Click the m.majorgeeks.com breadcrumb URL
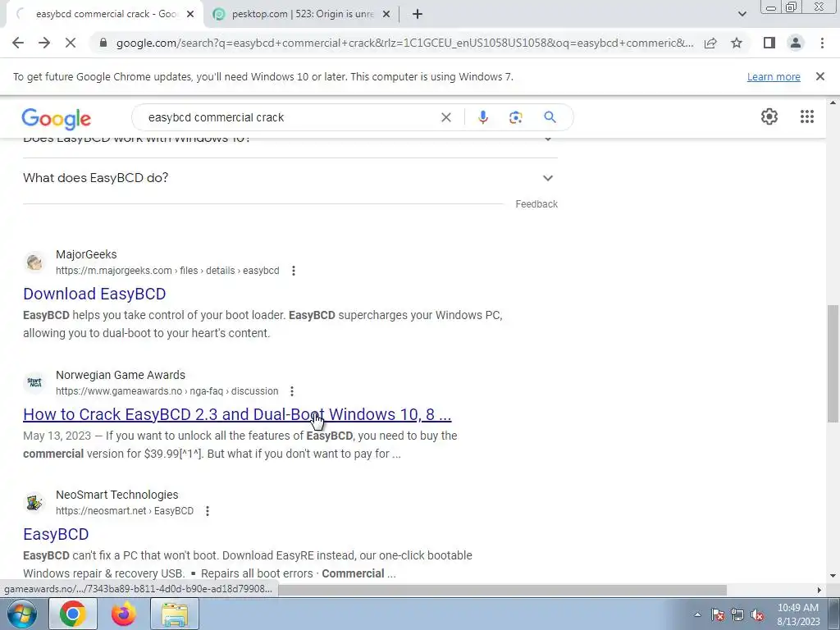 point(167,271)
